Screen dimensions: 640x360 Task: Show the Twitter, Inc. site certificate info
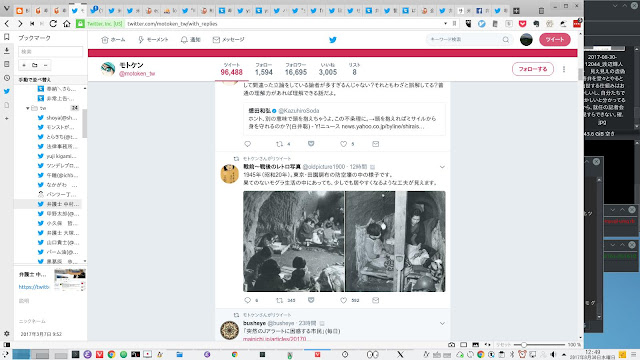[99, 24]
